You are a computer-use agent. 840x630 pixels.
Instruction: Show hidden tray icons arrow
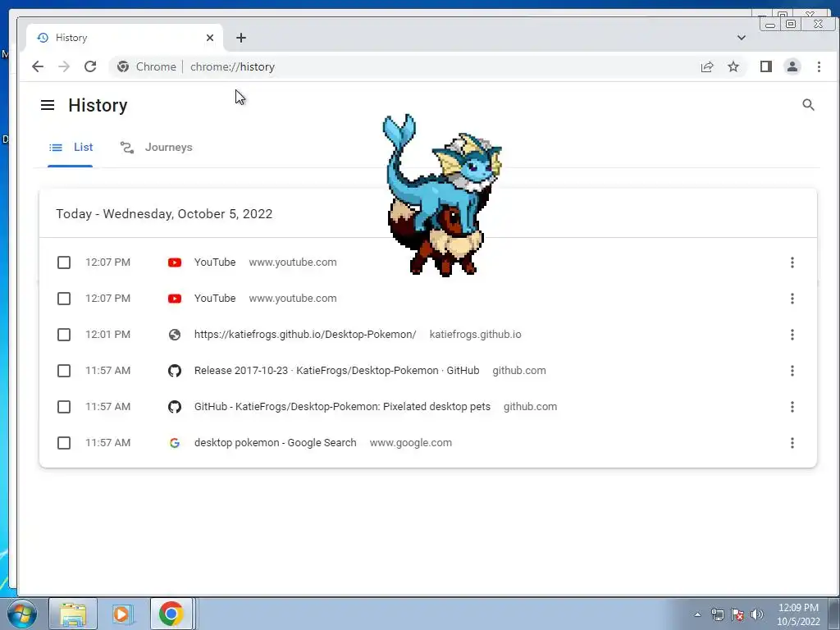coord(697,614)
